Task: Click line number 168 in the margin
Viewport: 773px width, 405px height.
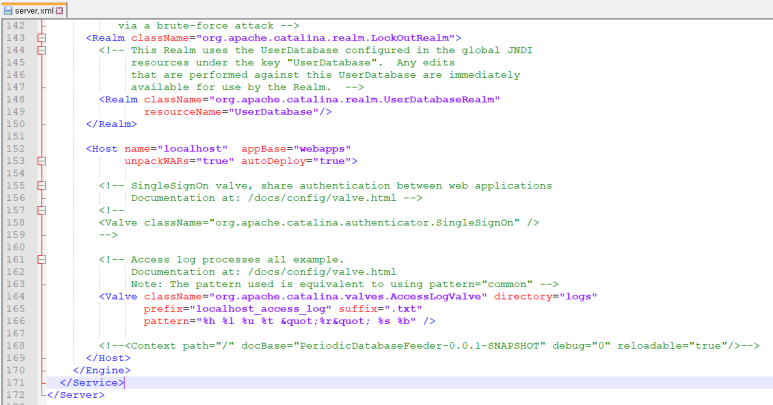Action: (15, 346)
